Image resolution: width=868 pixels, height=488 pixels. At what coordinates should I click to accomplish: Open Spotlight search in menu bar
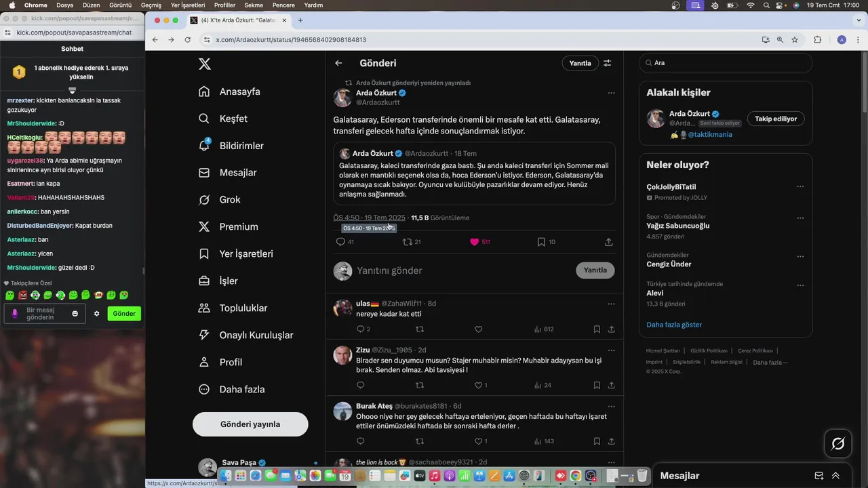766,5
